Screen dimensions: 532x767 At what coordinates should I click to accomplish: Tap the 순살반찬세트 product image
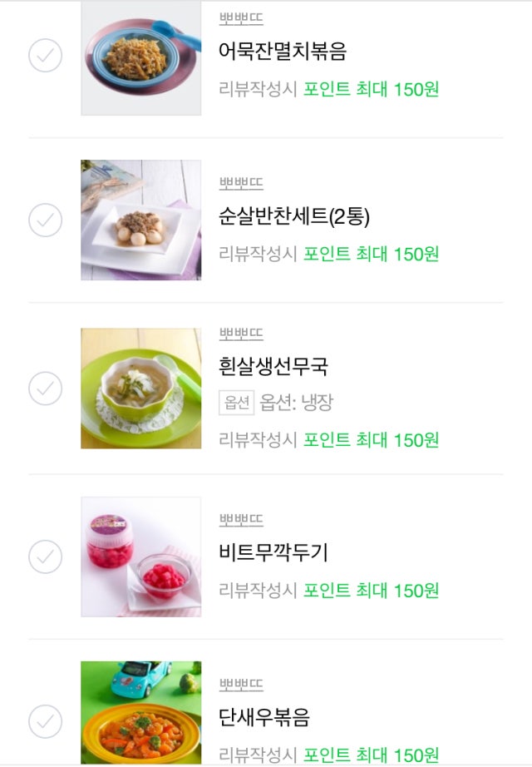[x=140, y=220]
